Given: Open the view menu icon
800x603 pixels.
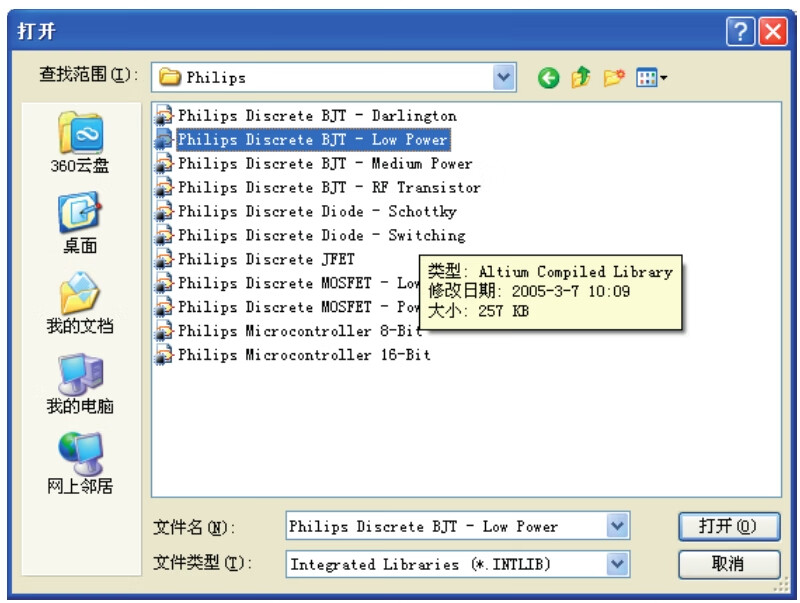Looking at the screenshot, I should (652, 78).
